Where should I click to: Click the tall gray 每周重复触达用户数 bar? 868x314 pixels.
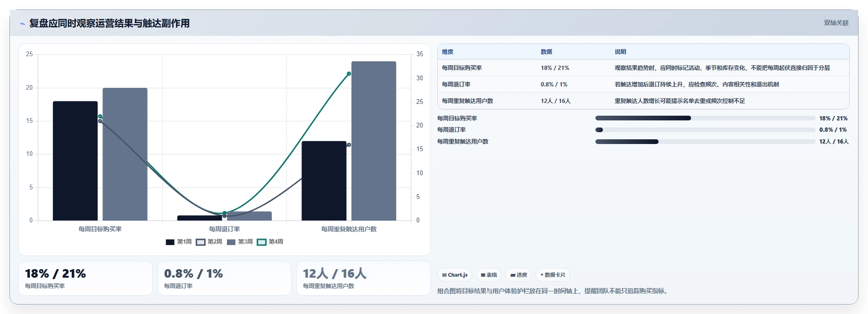pos(374,141)
